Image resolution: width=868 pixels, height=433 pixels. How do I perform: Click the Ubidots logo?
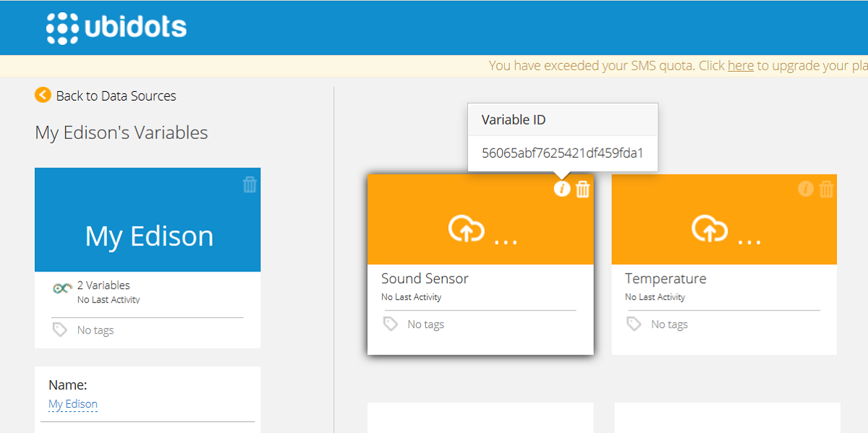pyautogui.click(x=116, y=28)
